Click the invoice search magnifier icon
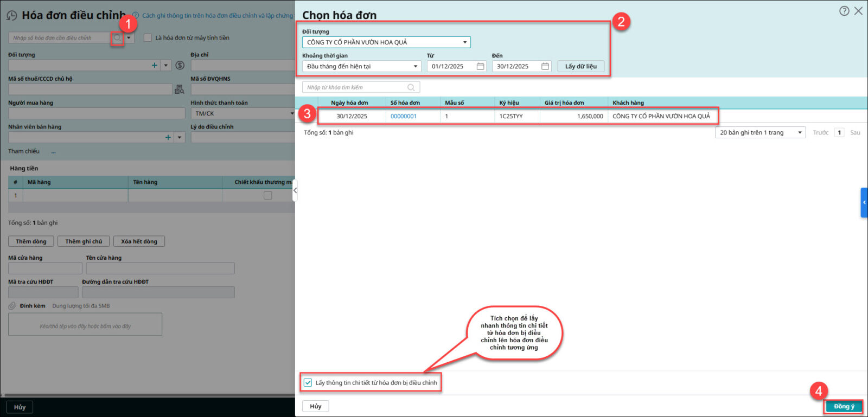The height and width of the screenshot is (417, 868). (x=117, y=38)
